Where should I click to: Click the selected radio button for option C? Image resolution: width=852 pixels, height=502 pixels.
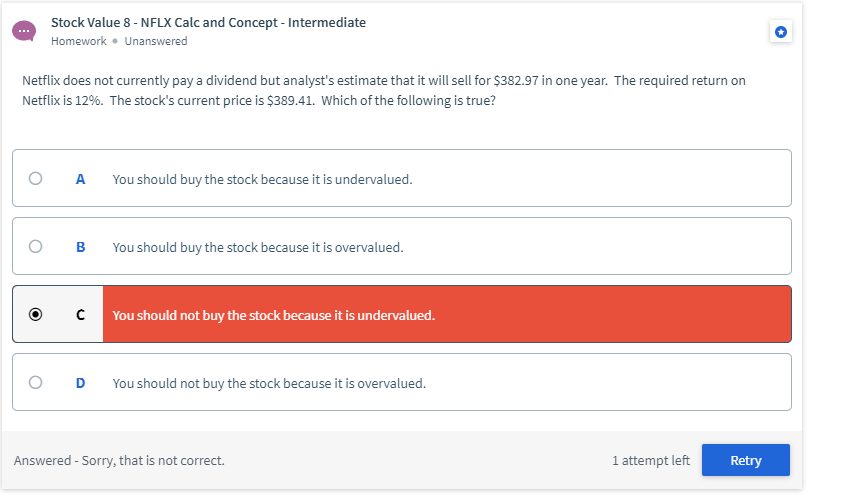click(35, 314)
